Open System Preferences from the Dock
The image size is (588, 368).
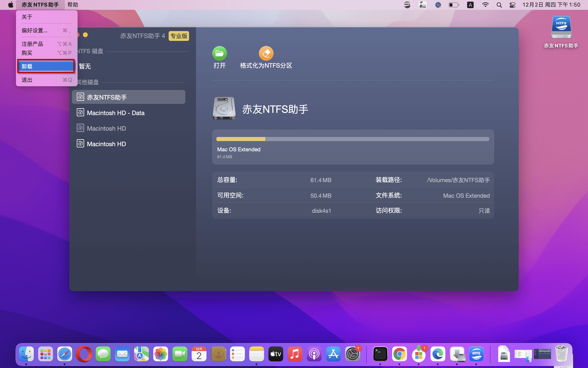coord(353,354)
